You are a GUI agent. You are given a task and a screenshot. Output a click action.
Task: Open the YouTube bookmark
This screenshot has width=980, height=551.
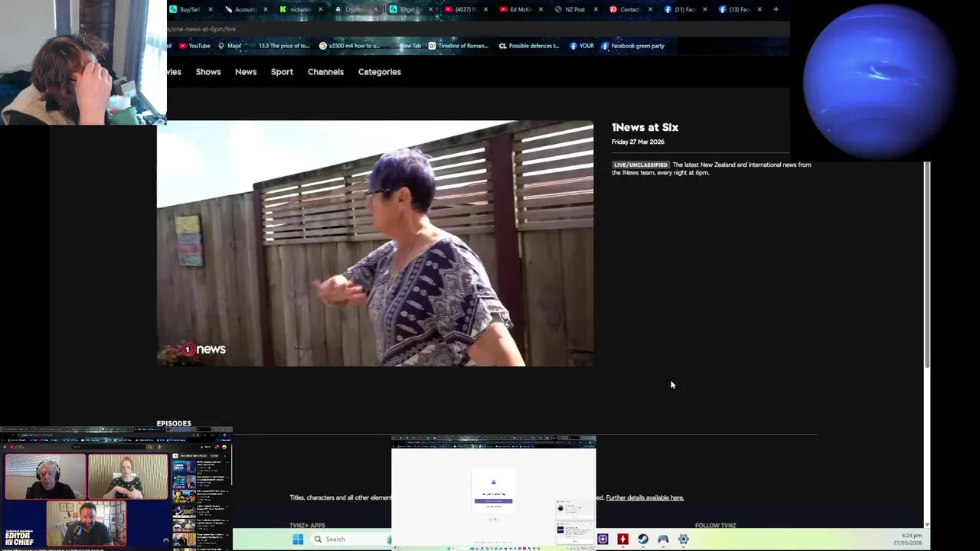pyautogui.click(x=194, y=46)
